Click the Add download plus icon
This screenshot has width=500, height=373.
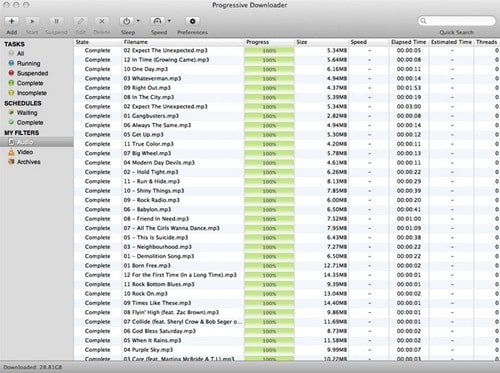click(x=12, y=21)
